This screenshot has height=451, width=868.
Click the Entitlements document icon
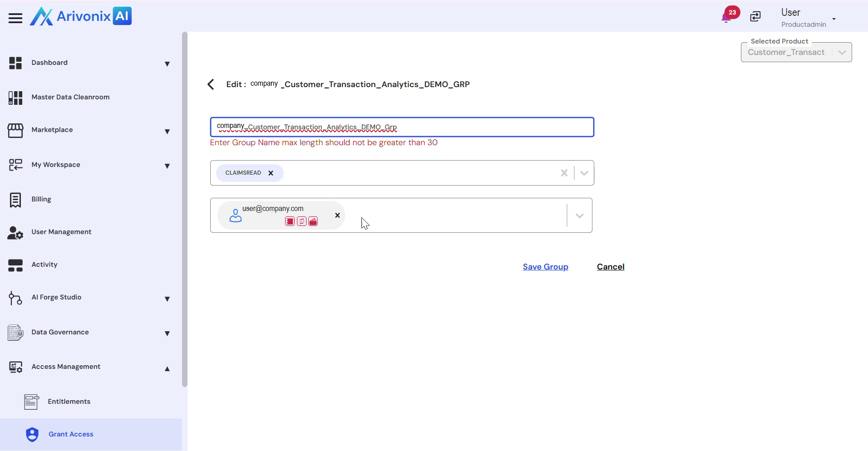click(x=31, y=402)
